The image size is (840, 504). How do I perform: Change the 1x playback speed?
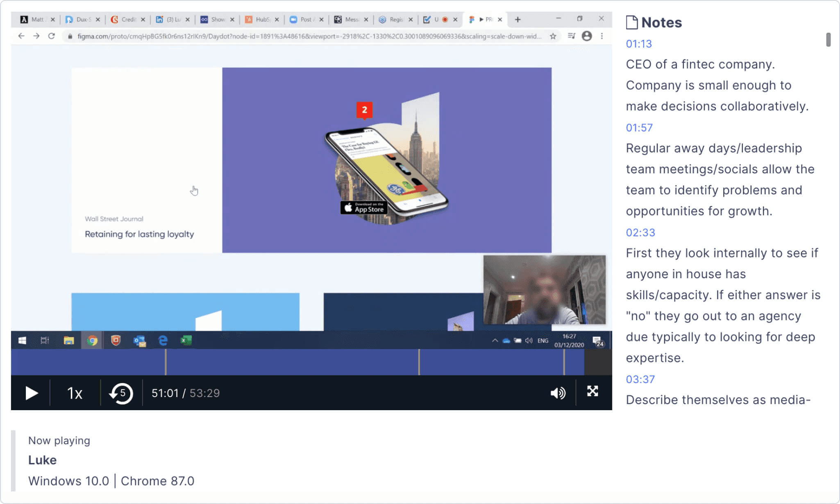75,393
